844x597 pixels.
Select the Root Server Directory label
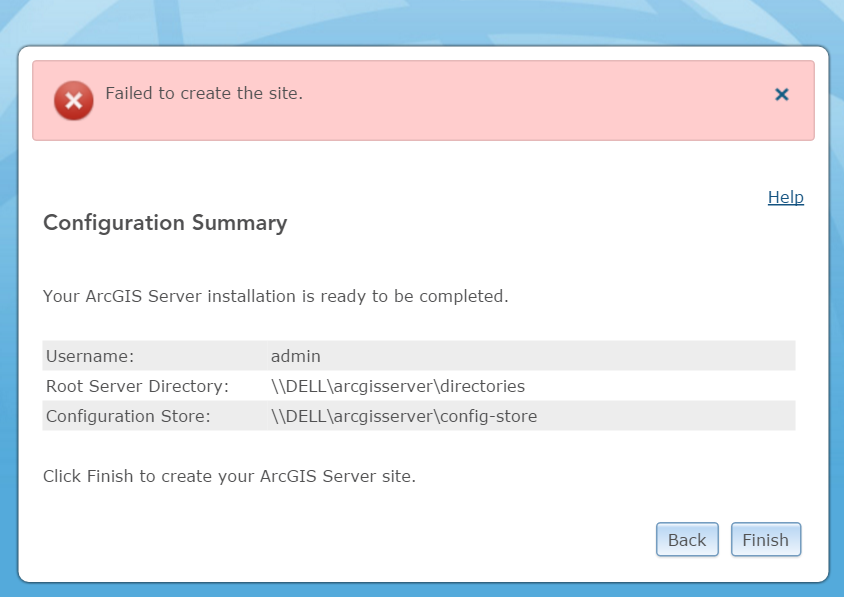coord(138,386)
